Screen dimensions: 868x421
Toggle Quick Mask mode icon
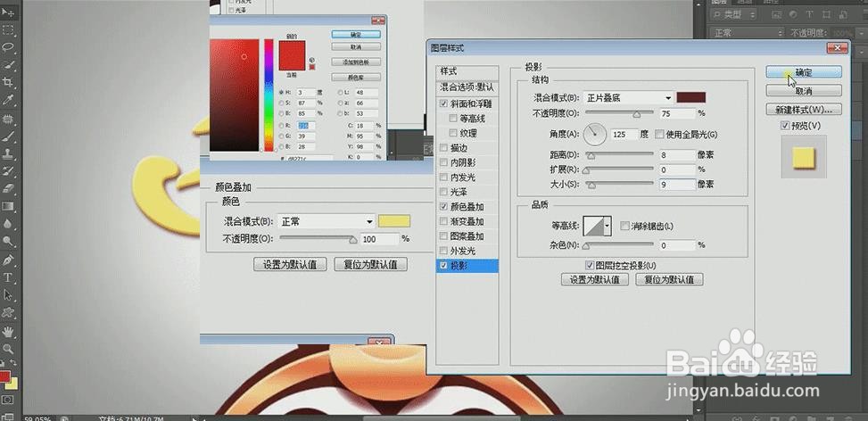(8, 400)
